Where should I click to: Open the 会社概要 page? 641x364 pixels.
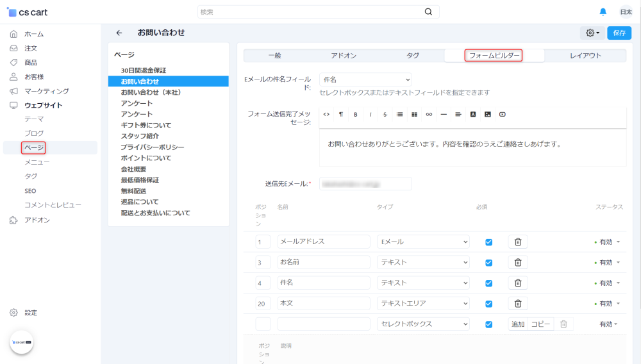click(133, 169)
